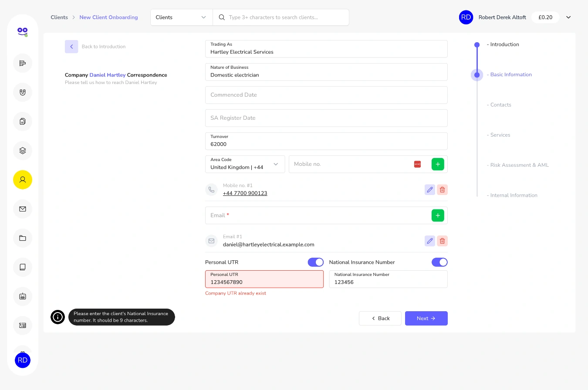Edit Email #1 with pencil icon

[430, 241]
